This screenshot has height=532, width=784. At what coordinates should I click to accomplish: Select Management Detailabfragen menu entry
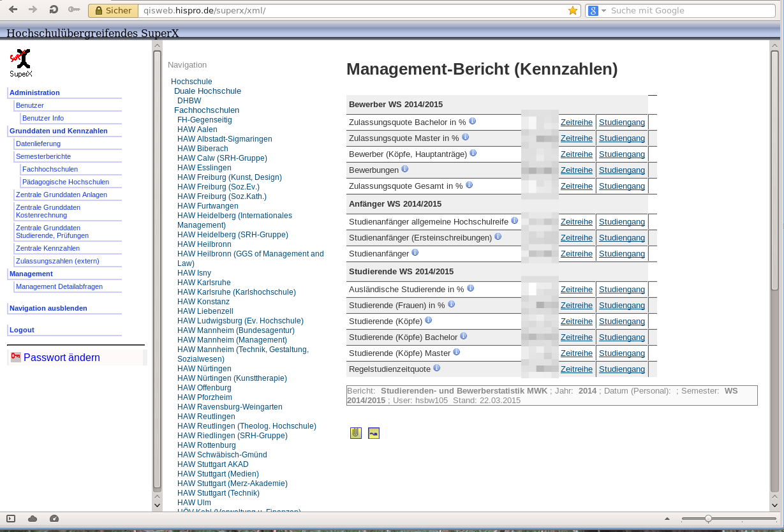[x=59, y=286]
